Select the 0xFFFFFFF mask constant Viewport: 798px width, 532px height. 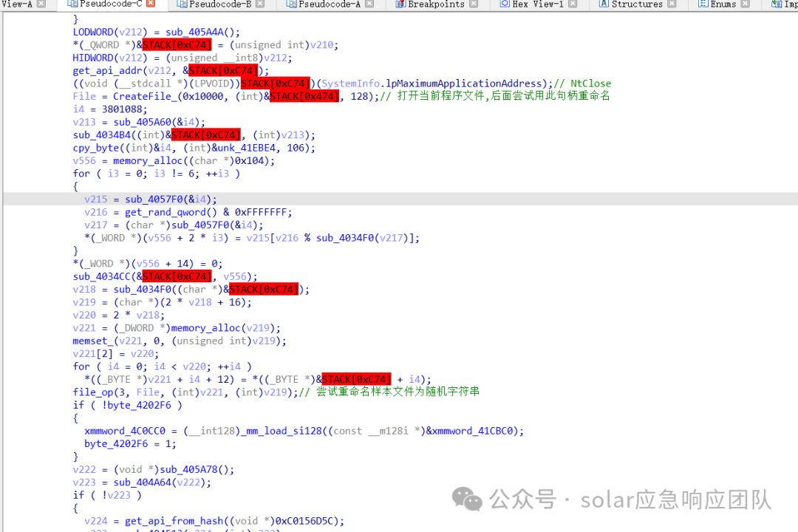pos(261,212)
